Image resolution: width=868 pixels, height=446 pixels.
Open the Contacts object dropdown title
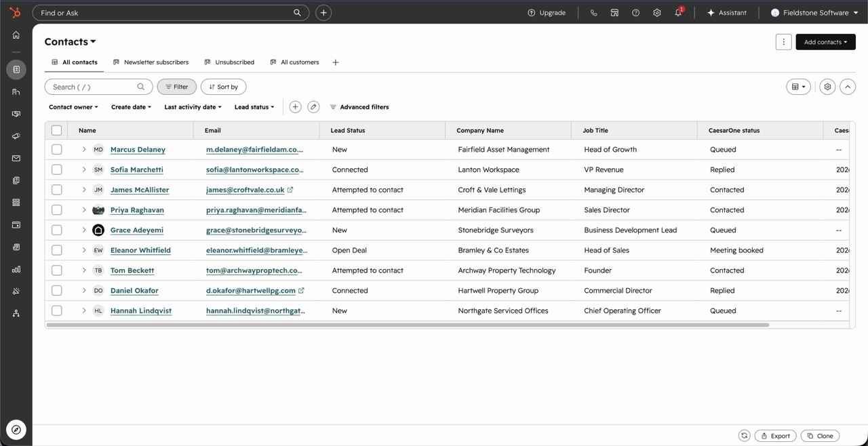coord(70,42)
